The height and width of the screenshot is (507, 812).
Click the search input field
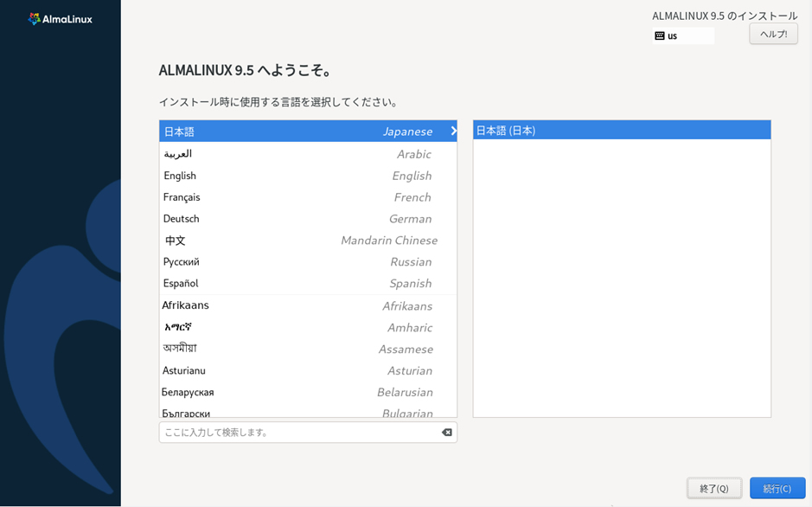[294, 431]
